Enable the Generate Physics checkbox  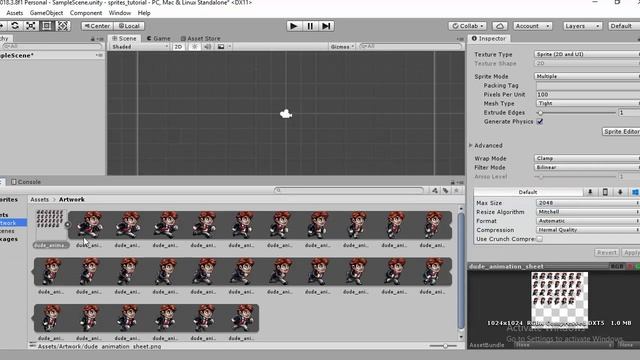(x=540, y=122)
